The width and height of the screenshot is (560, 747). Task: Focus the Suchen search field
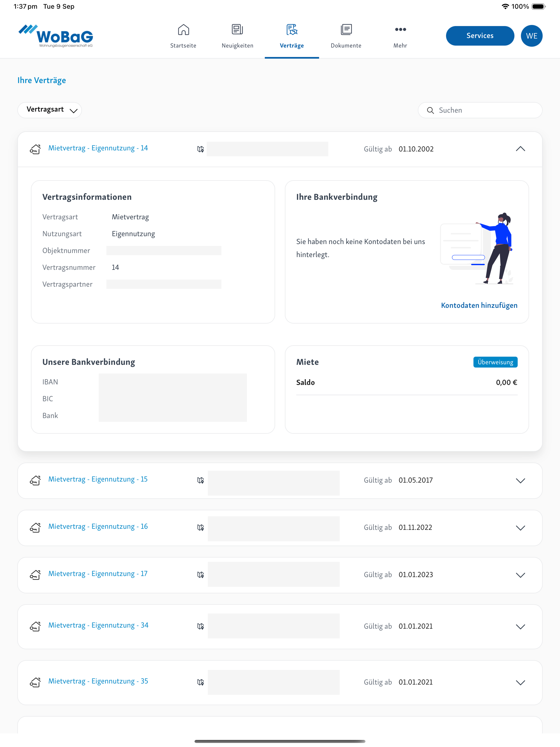[480, 110]
